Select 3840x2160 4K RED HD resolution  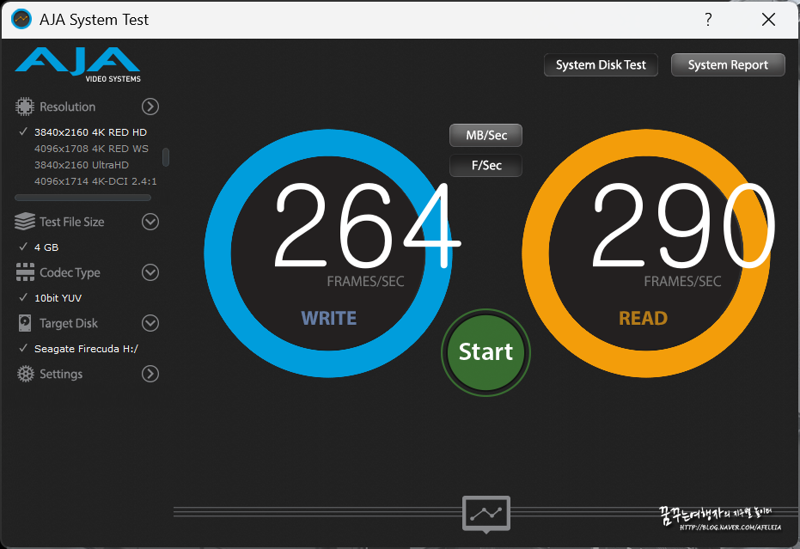90,132
